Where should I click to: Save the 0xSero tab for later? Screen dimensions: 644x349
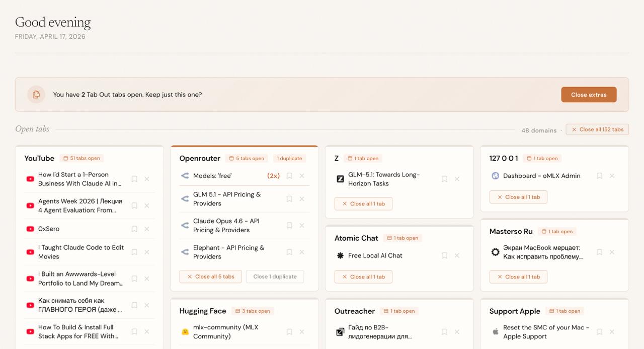coord(134,229)
